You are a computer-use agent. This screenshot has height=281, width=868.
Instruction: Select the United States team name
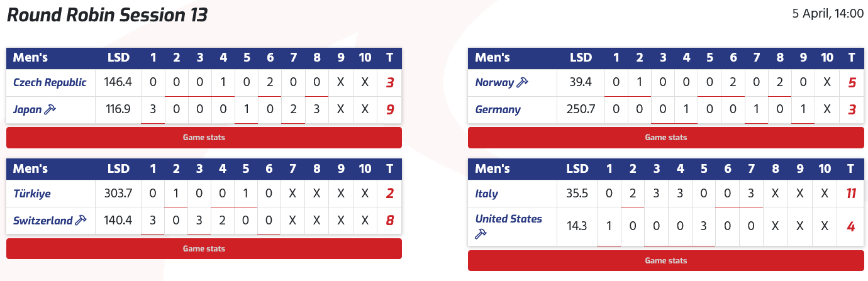[x=509, y=219]
